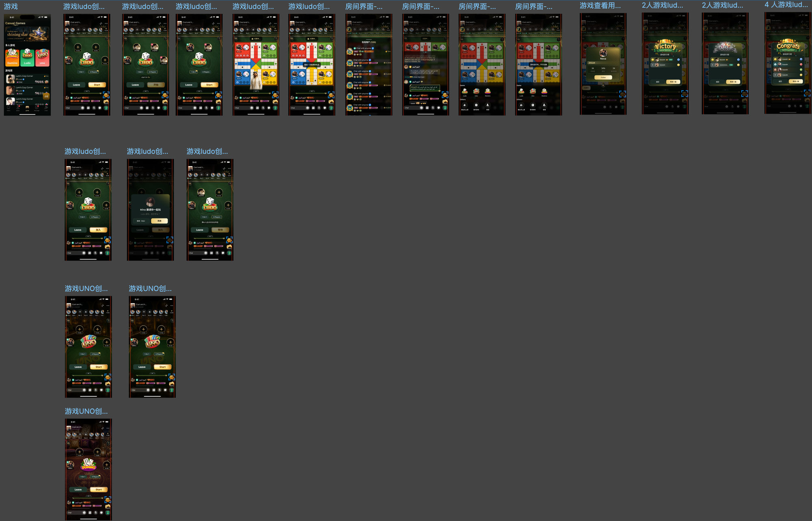812x521 pixels.
Task: Select the artboard label 4 人游戏lud...
Action: (x=786, y=5)
